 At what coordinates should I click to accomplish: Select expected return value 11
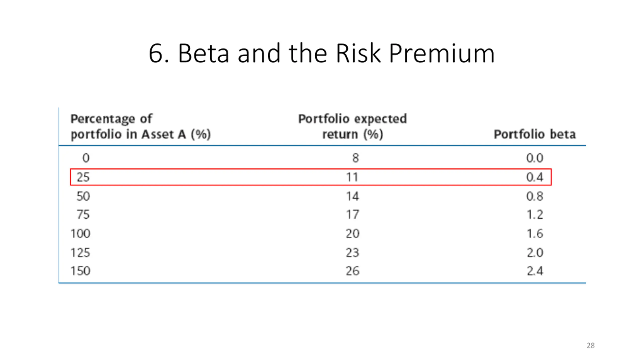[x=352, y=177]
